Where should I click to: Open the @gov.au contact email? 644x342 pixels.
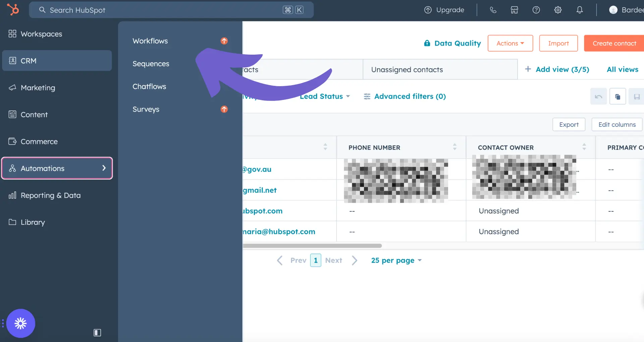pyautogui.click(x=257, y=169)
